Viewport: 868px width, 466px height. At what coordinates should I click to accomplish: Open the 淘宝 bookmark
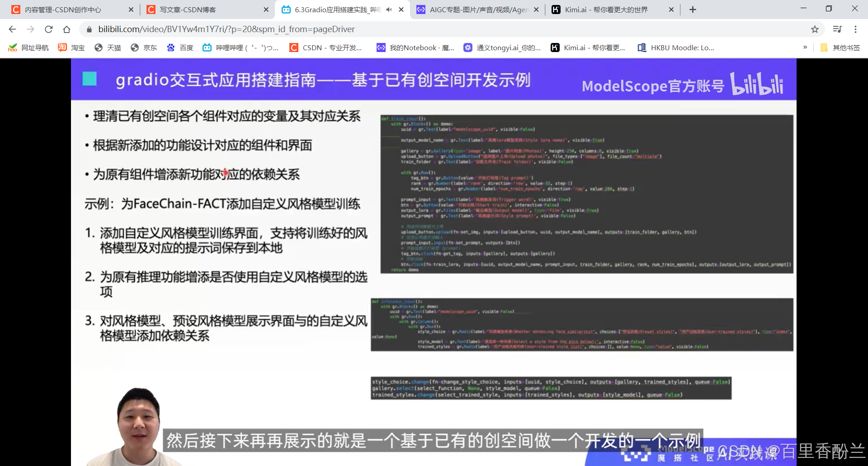[71, 48]
